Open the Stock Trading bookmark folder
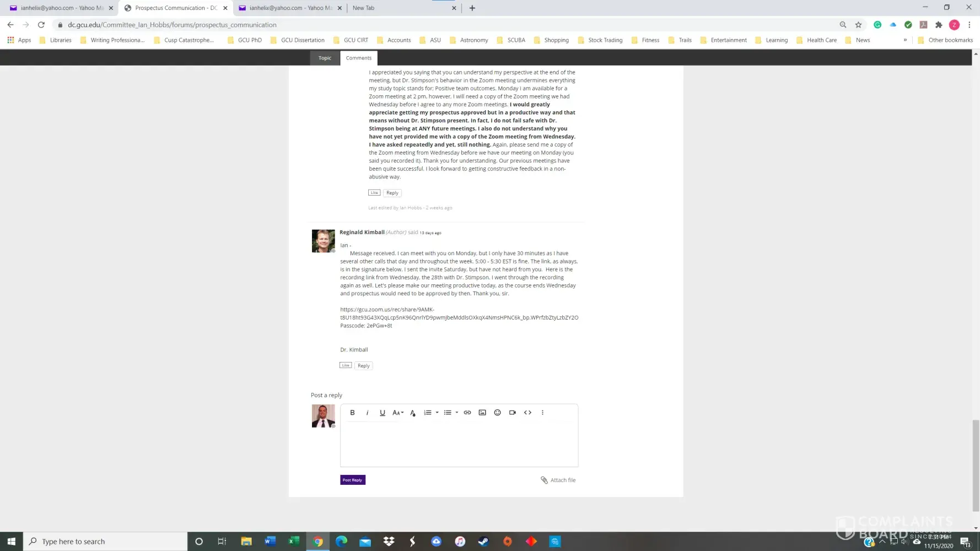Screen dimensions: 980x551 click(x=600, y=40)
